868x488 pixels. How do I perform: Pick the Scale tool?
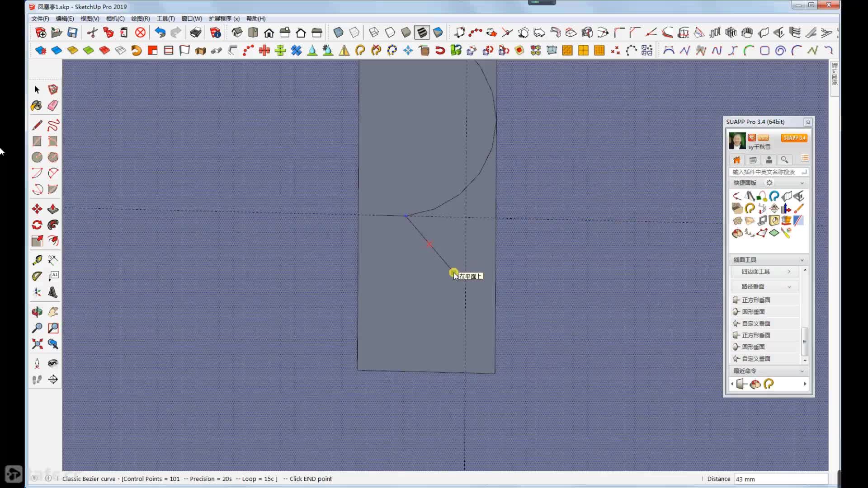pyautogui.click(x=37, y=241)
